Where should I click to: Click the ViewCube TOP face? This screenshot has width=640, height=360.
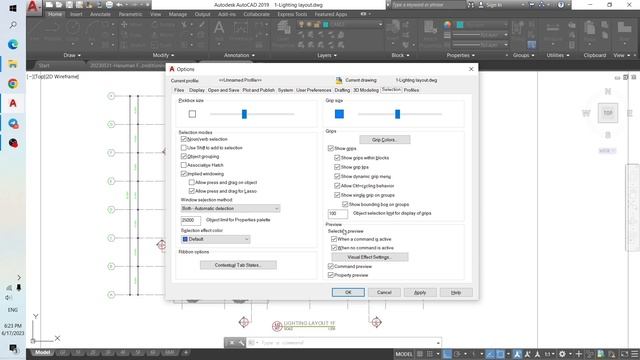[608, 113]
